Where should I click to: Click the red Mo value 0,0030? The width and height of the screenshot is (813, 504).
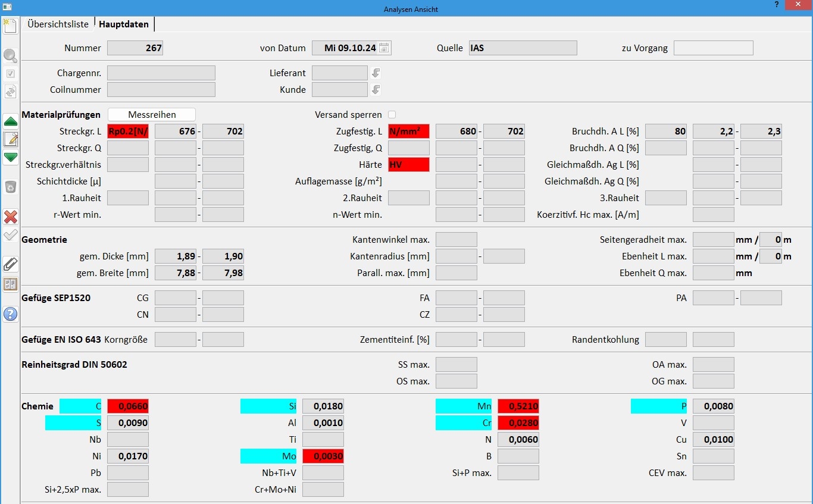coord(323,456)
